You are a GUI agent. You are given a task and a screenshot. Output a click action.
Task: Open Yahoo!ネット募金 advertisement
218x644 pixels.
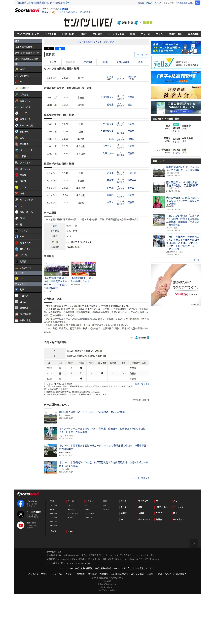pyautogui.click(x=176, y=285)
